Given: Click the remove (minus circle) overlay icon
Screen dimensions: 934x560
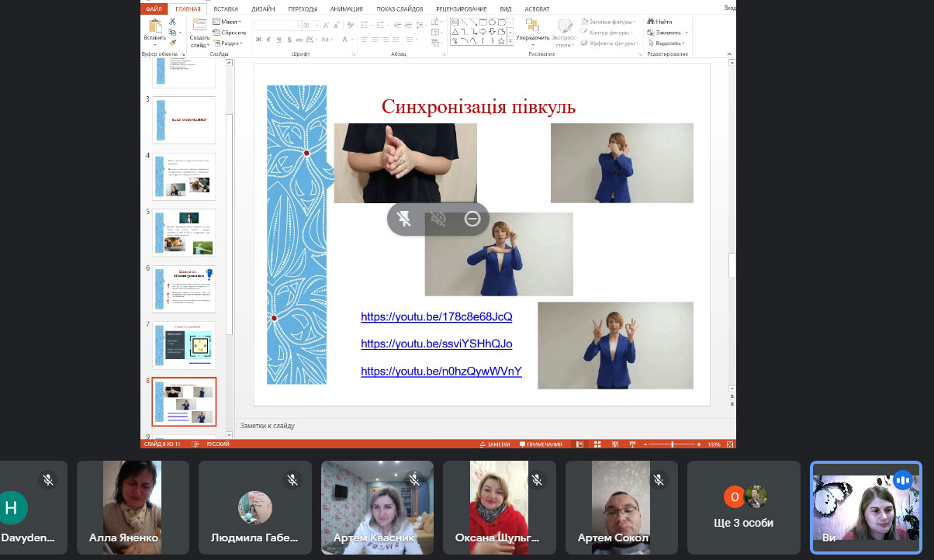Looking at the screenshot, I should [472, 219].
